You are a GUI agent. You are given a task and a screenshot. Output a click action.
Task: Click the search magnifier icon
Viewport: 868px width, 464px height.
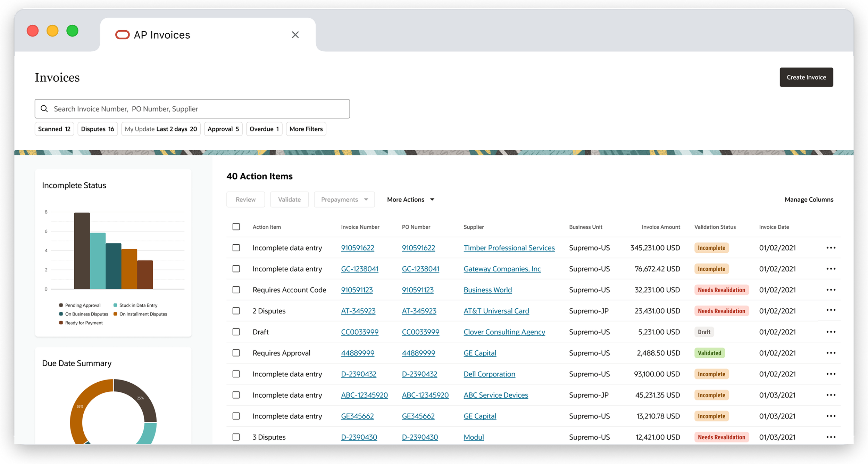[44, 109]
